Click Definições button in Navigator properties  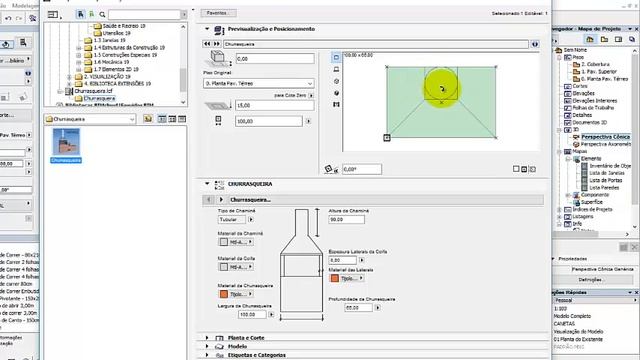pos(590,280)
